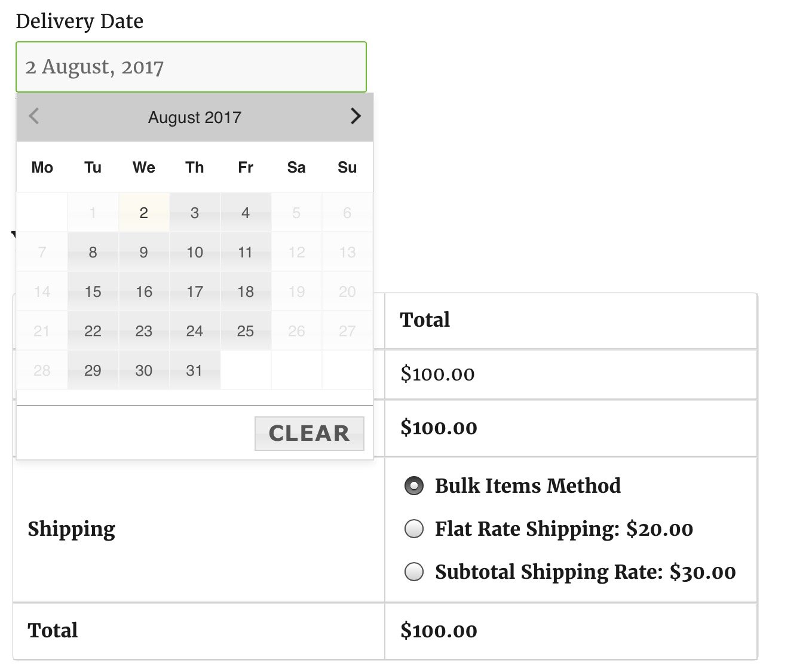Pick August 25 in the calendar
812x672 pixels.
246,331
